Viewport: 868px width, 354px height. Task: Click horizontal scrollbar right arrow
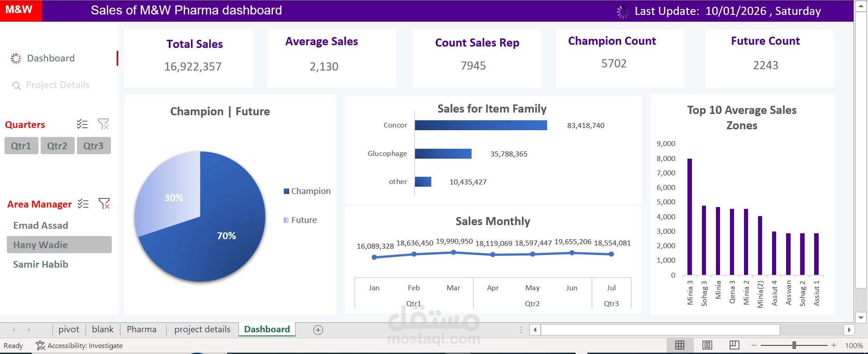tap(849, 330)
